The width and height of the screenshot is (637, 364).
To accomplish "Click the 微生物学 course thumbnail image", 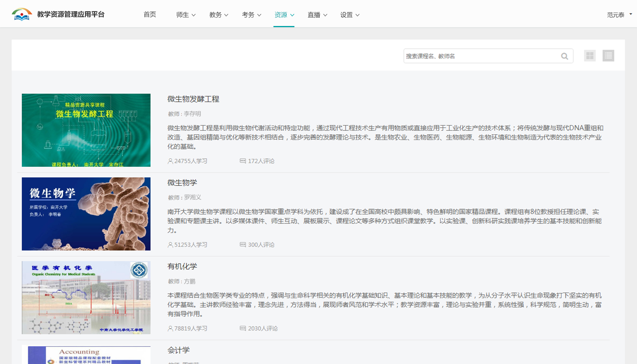I will [86, 214].
